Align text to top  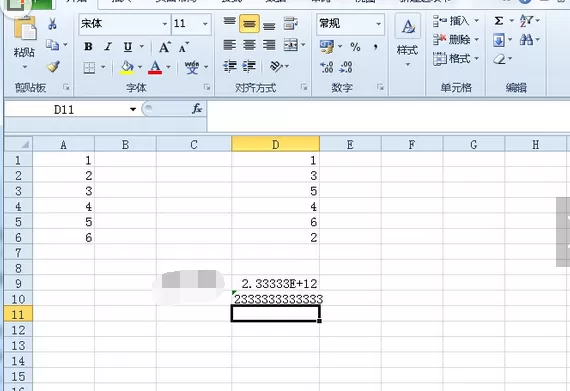coord(229,23)
